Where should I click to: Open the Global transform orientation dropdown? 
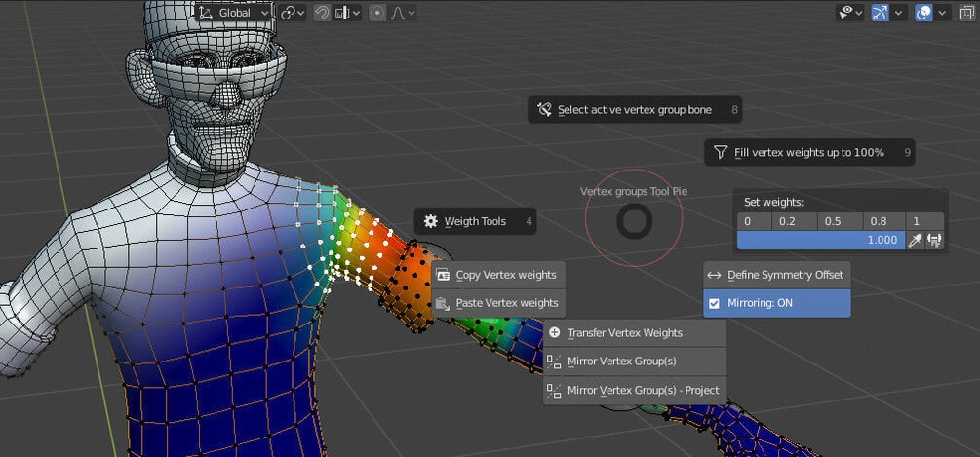(x=234, y=13)
